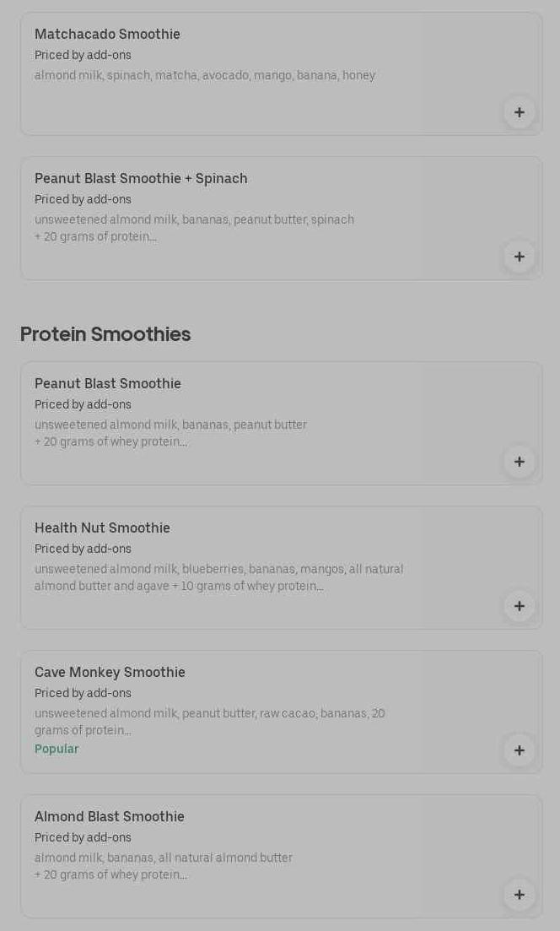Add Health Nut Smoothie using plus icon
This screenshot has height=931, width=560.
(519, 606)
